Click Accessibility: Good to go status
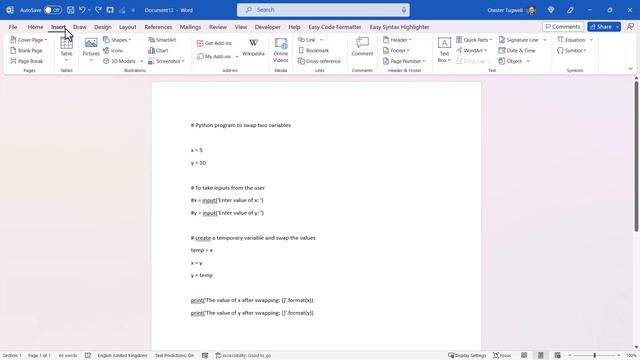This screenshot has height=360, width=640. pyautogui.click(x=243, y=356)
